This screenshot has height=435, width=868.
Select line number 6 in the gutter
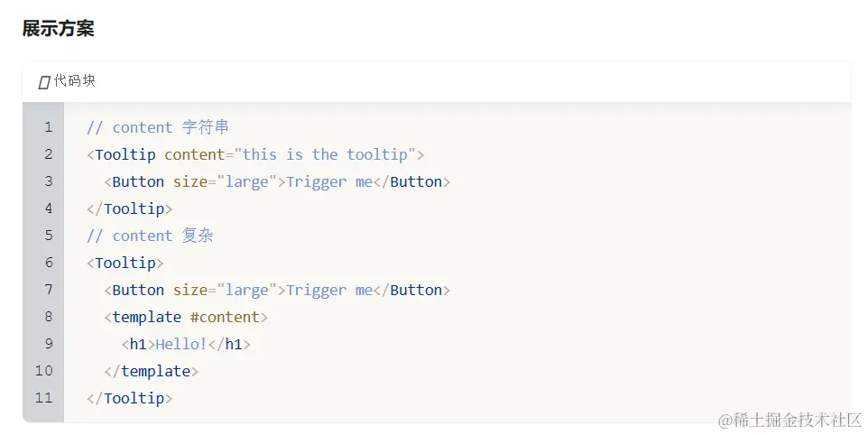[49, 263]
